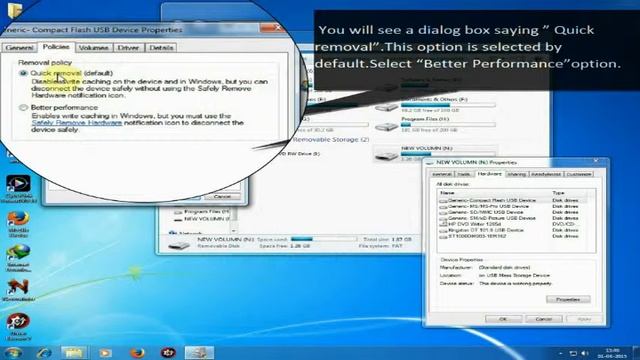
Task: Select the Kingston DT USB Device row
Action: tap(512, 230)
